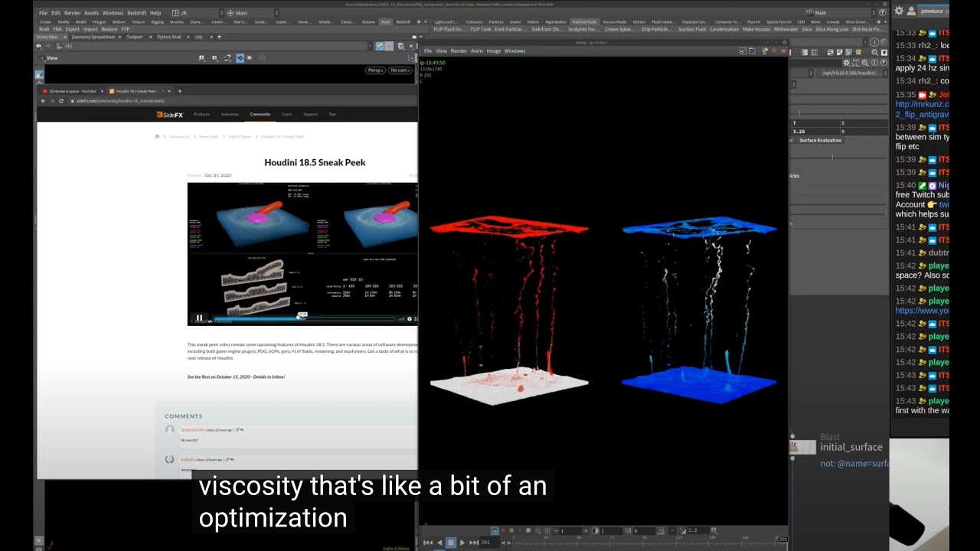The image size is (980, 551).
Task: Toggle the red channel display in Mplay
Action: [x=503, y=530]
